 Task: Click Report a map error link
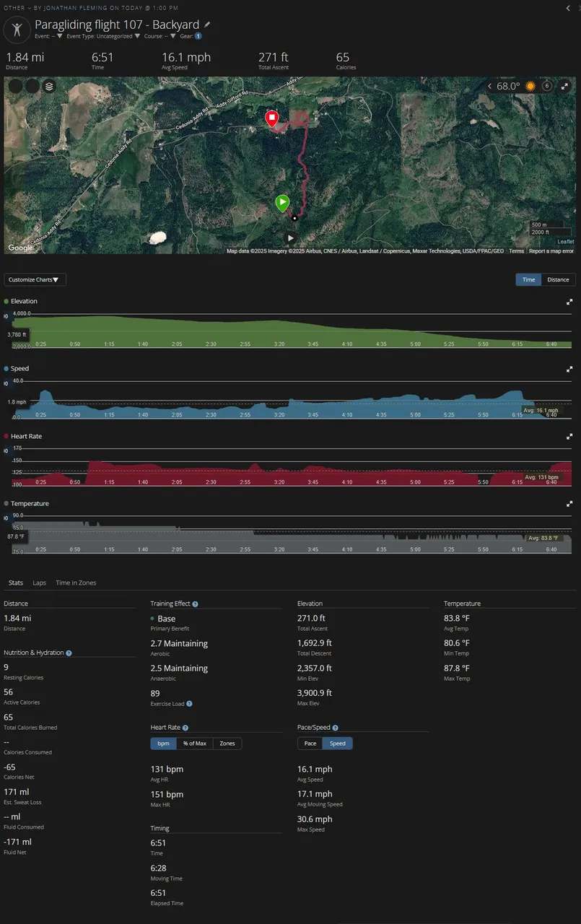(551, 251)
